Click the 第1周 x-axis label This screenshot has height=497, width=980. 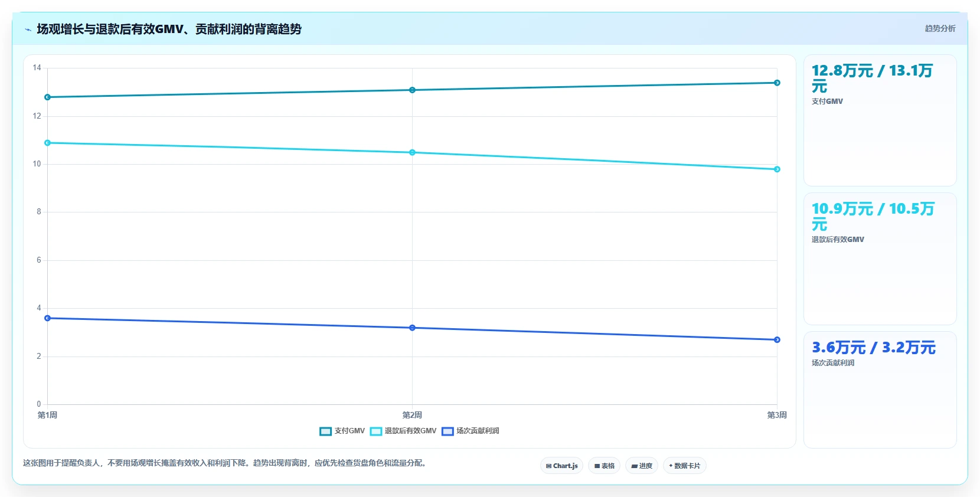click(47, 415)
